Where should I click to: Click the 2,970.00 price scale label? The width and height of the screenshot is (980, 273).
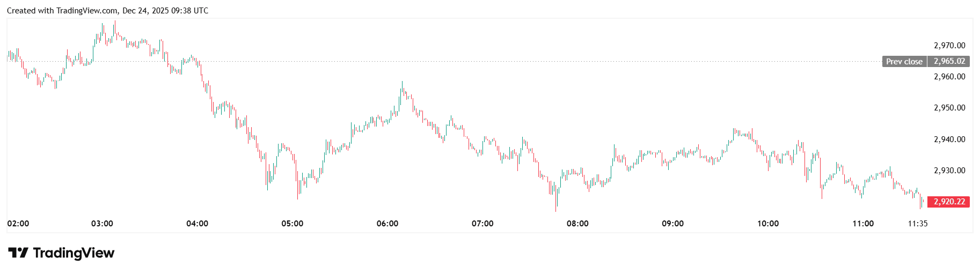point(949,46)
